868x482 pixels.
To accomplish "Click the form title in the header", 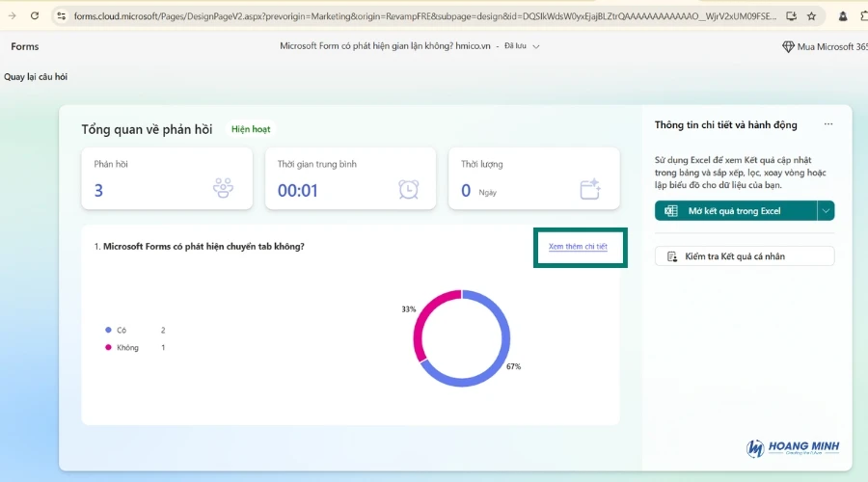I will coord(385,46).
